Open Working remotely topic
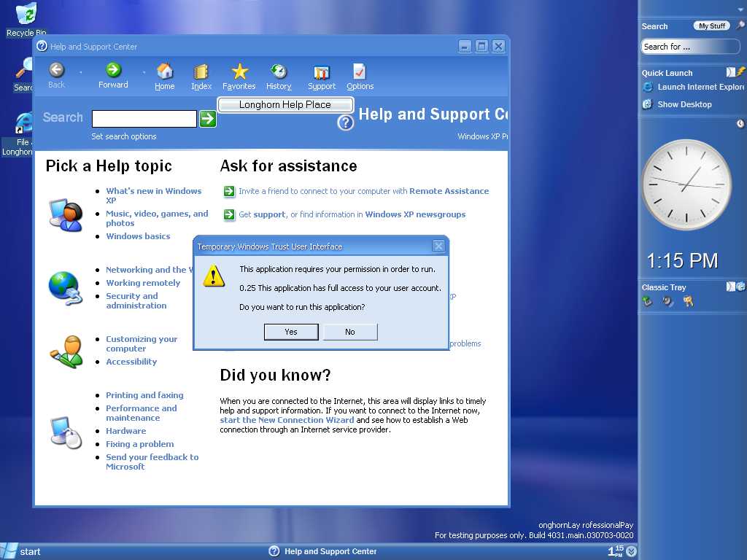Viewport: 747px width, 560px height. pos(143,283)
